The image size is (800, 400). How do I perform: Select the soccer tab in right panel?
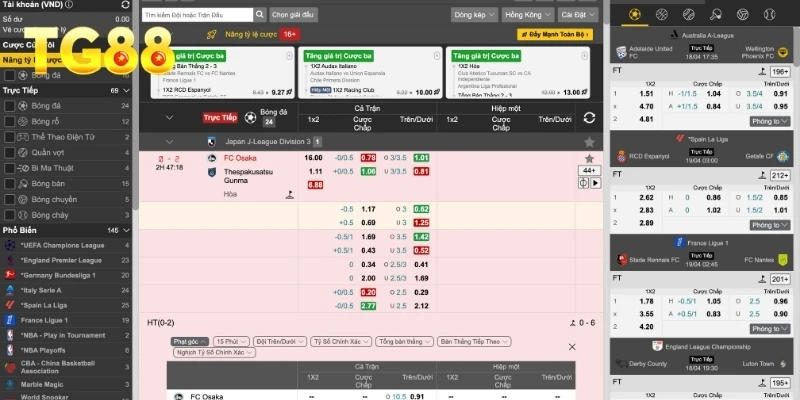pos(635,14)
